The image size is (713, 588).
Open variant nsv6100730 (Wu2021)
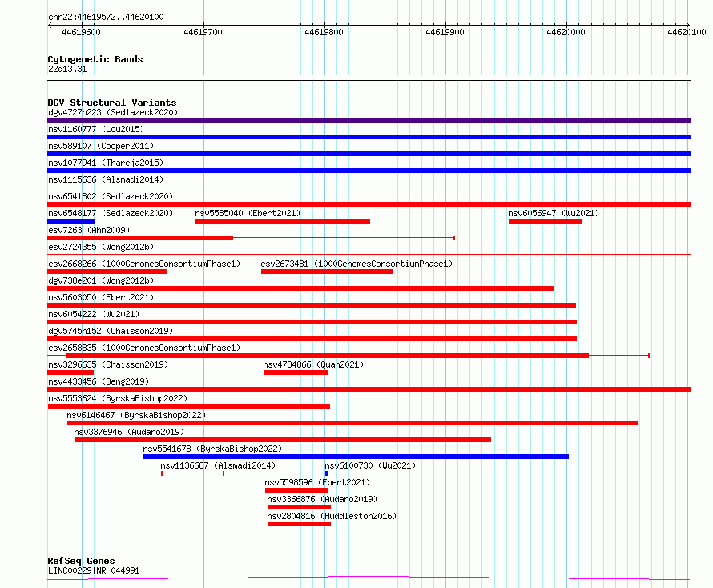(x=370, y=465)
